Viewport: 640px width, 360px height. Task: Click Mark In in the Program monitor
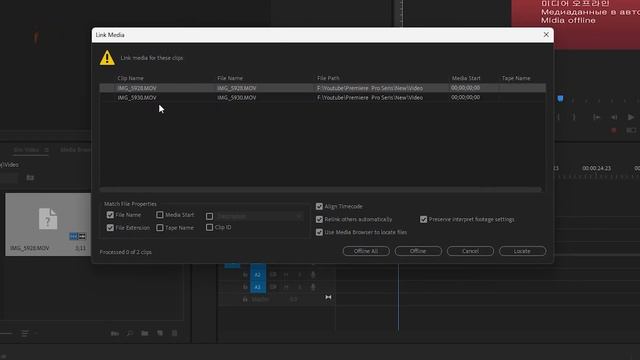(558, 117)
